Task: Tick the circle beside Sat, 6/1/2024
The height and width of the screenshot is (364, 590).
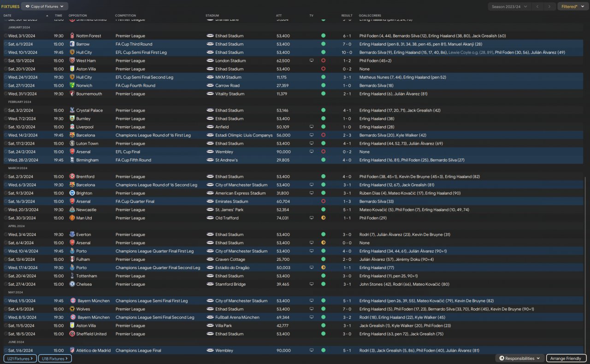Action: click(x=6, y=44)
